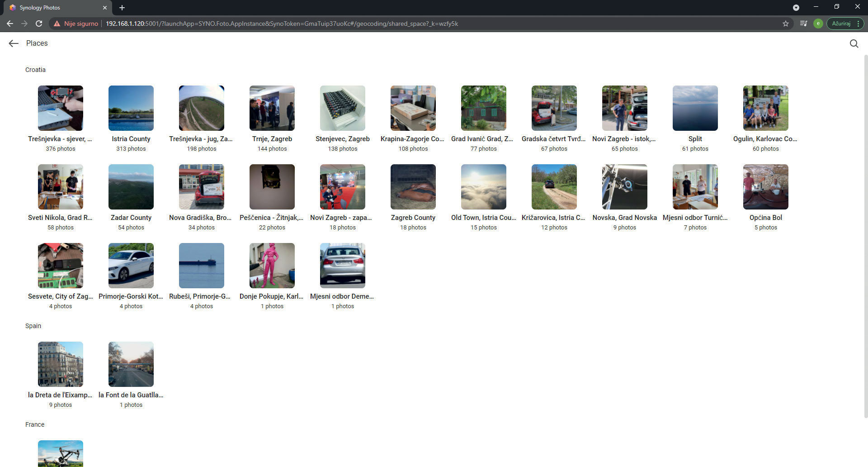This screenshot has width=868, height=467.
Task: Open the Krapina-Zagorje County thumbnail
Action: tap(413, 108)
